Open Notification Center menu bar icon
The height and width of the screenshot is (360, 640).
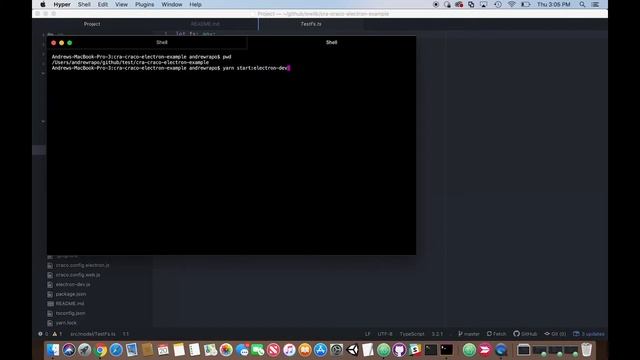point(595,4)
